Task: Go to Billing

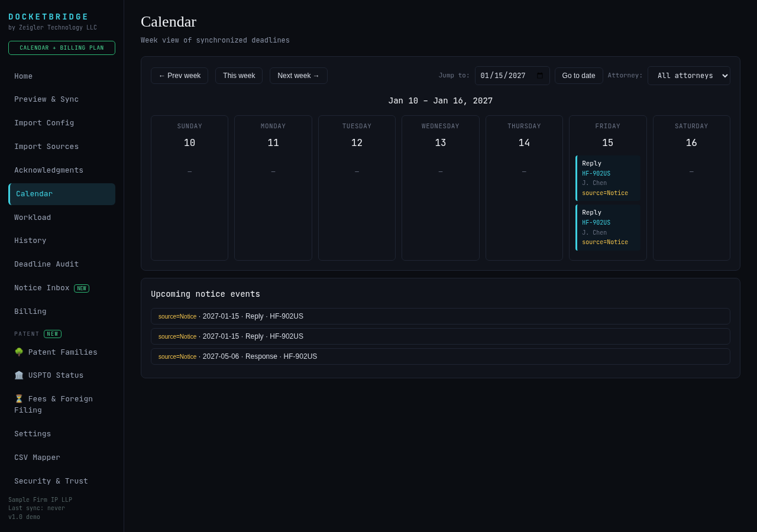Action: pyautogui.click(x=62, y=312)
